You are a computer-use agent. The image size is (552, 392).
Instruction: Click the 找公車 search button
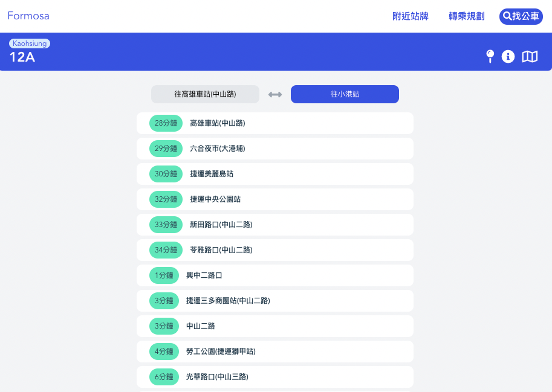(x=521, y=16)
